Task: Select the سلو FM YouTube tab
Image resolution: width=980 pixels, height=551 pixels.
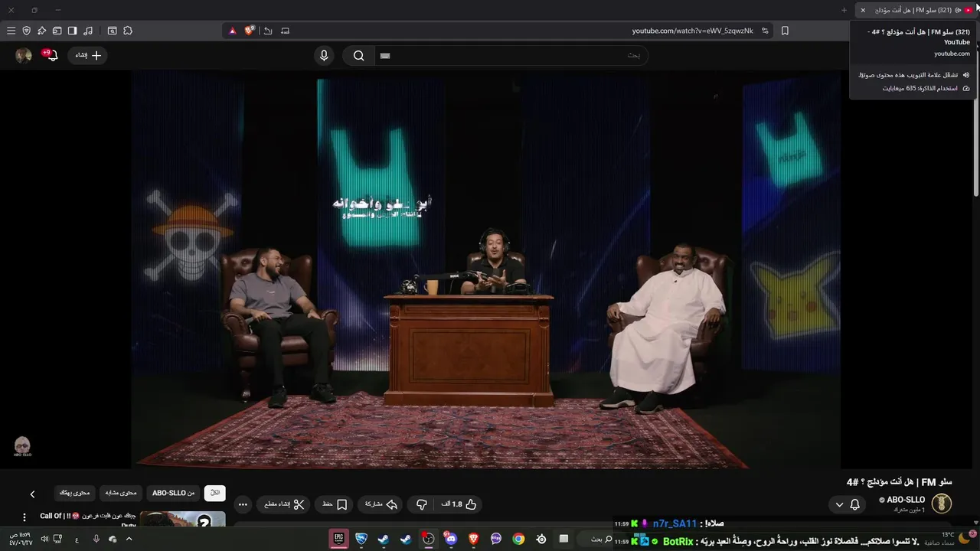Action: pos(915,10)
